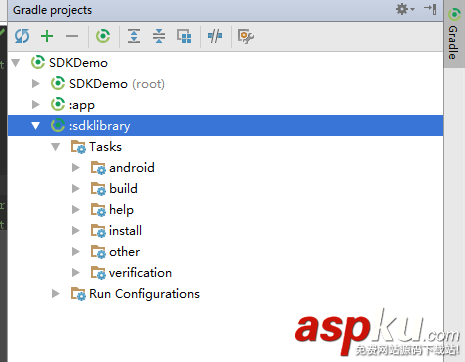The width and height of the screenshot is (465, 362).
Task: Refresh all Gradle projects
Action: 22,36
